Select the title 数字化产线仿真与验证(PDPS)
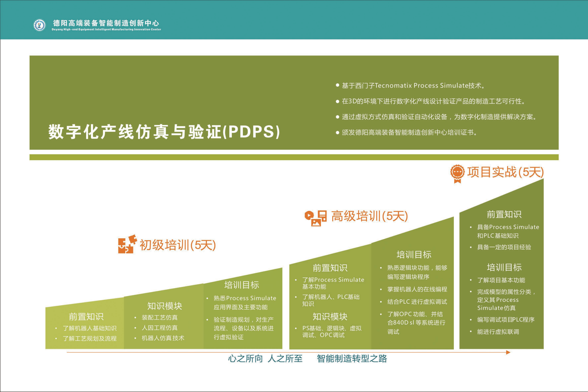588x392 pixels. (x=164, y=132)
